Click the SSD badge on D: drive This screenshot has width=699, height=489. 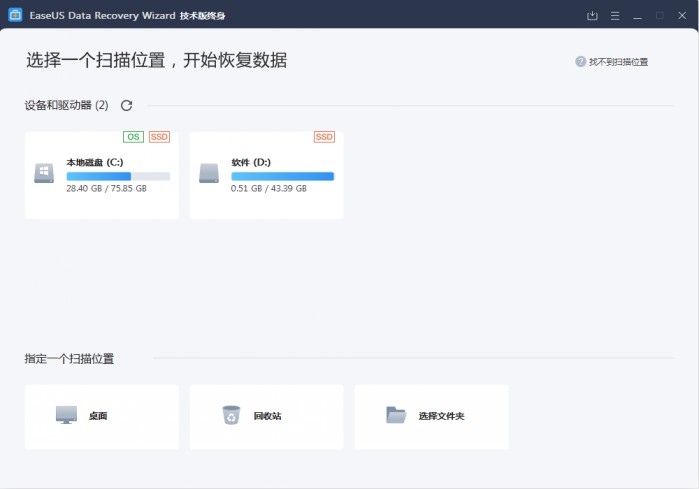[324, 137]
